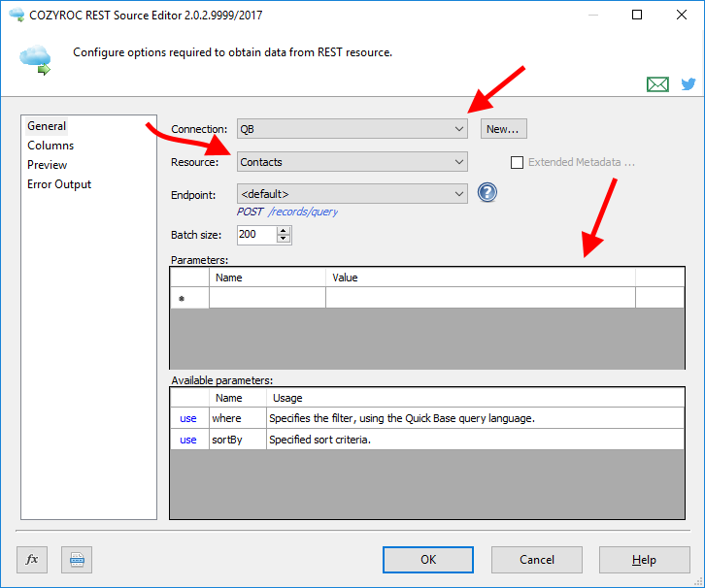The height and width of the screenshot is (588, 705).
Task: Click the email envelope icon
Action: click(657, 84)
